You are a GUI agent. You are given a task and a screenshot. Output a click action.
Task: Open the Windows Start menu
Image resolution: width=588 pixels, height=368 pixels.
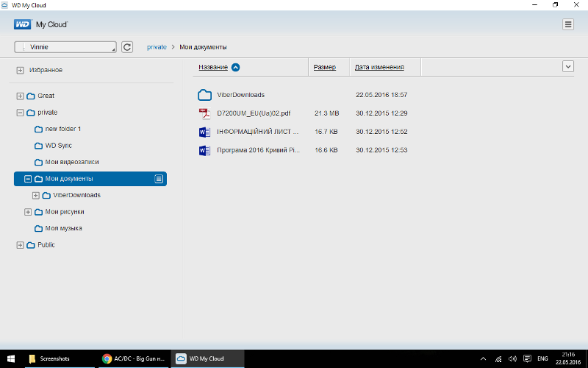click(11, 358)
